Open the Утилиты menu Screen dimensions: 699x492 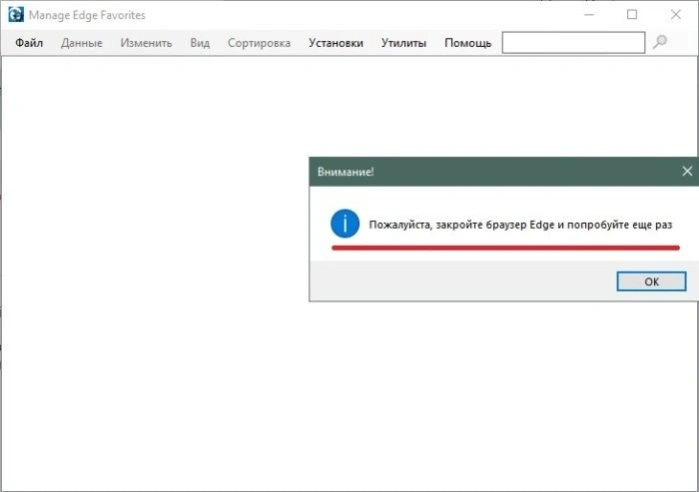point(404,43)
